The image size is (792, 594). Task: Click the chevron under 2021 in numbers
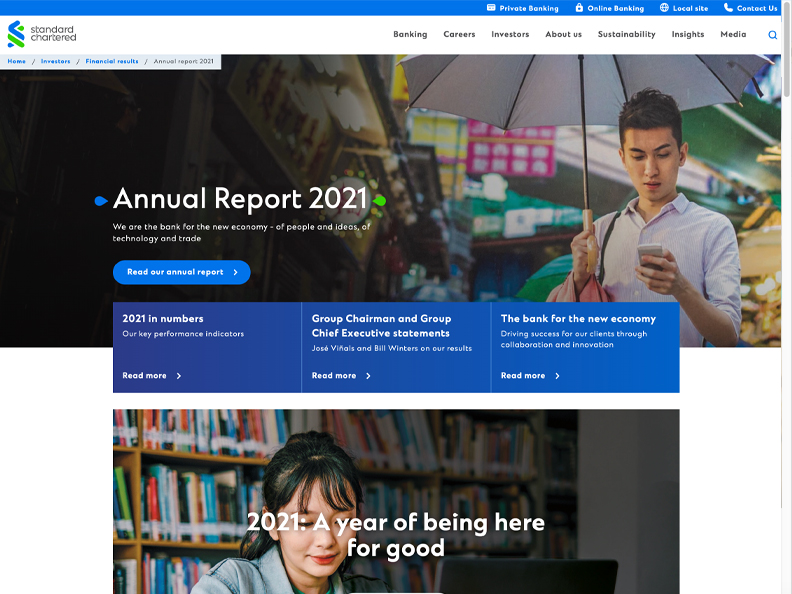coord(179,376)
